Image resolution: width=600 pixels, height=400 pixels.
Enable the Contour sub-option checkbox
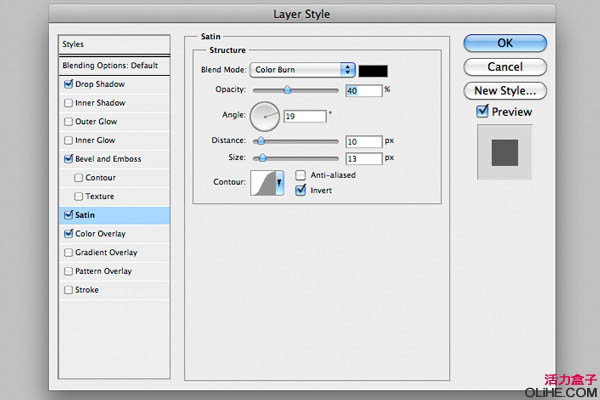coord(78,178)
